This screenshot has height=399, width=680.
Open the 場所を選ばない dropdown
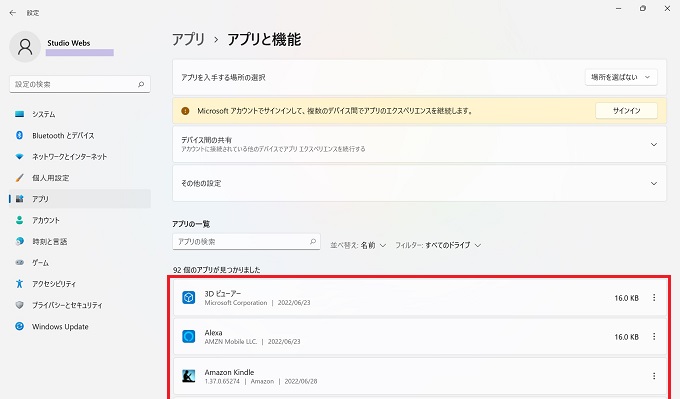click(621, 77)
